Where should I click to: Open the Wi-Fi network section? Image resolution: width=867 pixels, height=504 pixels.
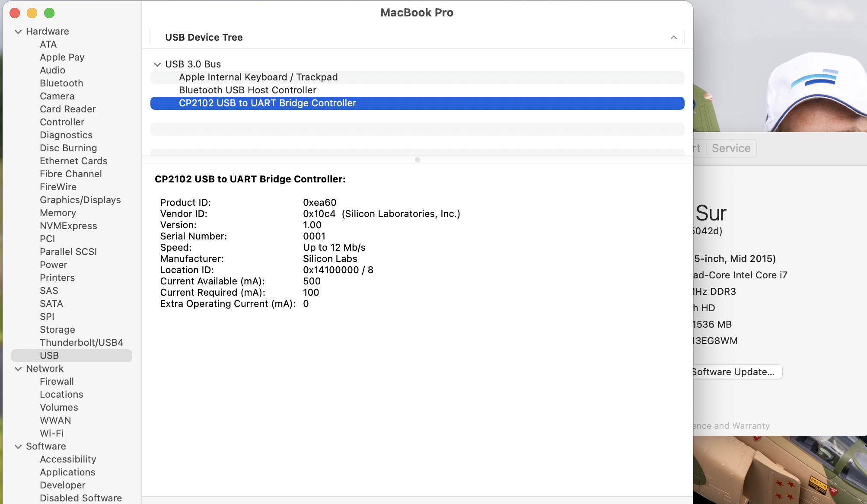51,434
